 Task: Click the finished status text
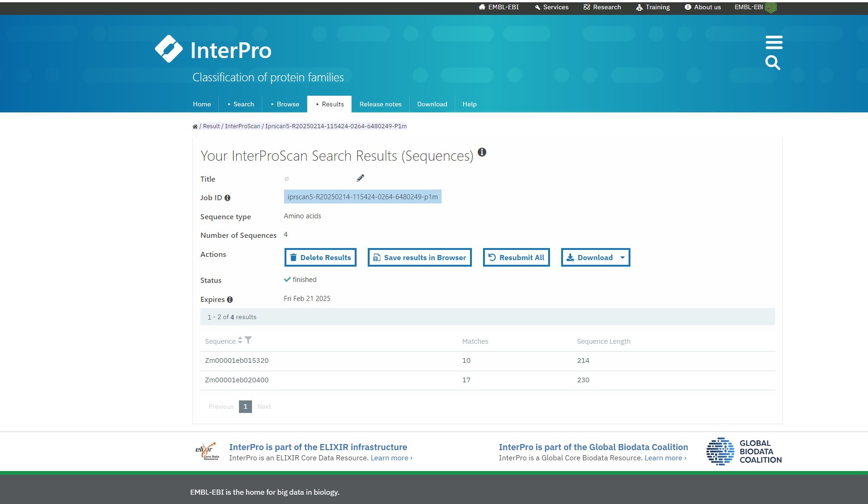point(305,280)
